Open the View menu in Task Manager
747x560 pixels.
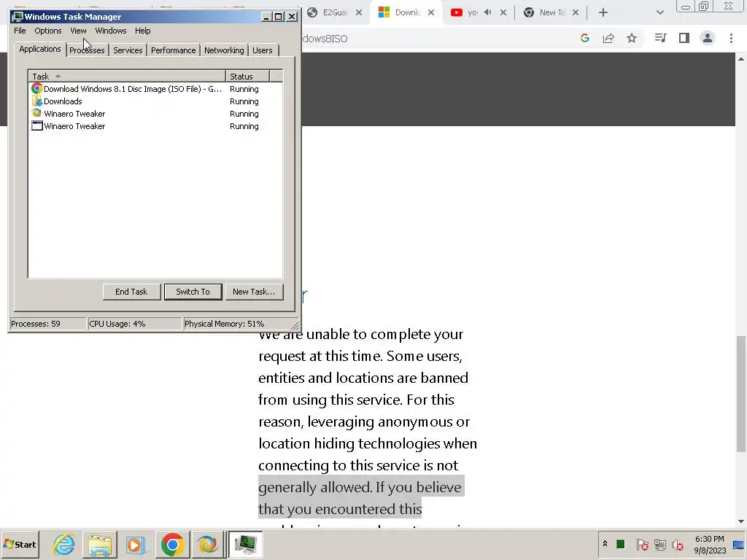78,31
